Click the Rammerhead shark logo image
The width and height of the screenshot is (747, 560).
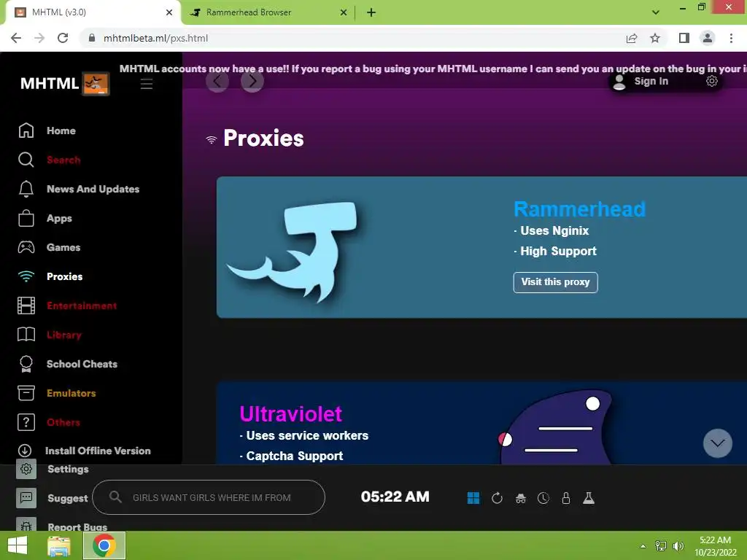[x=293, y=252]
